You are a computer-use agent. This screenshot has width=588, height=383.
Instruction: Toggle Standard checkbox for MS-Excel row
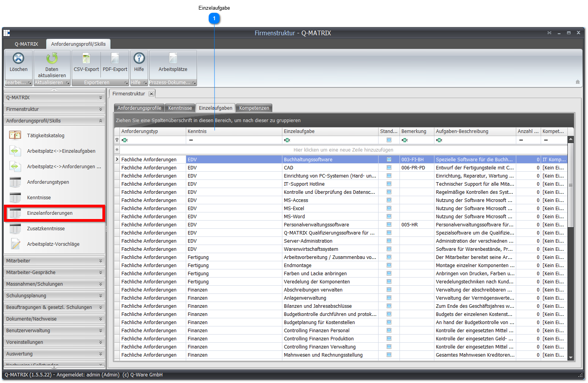tap(389, 208)
